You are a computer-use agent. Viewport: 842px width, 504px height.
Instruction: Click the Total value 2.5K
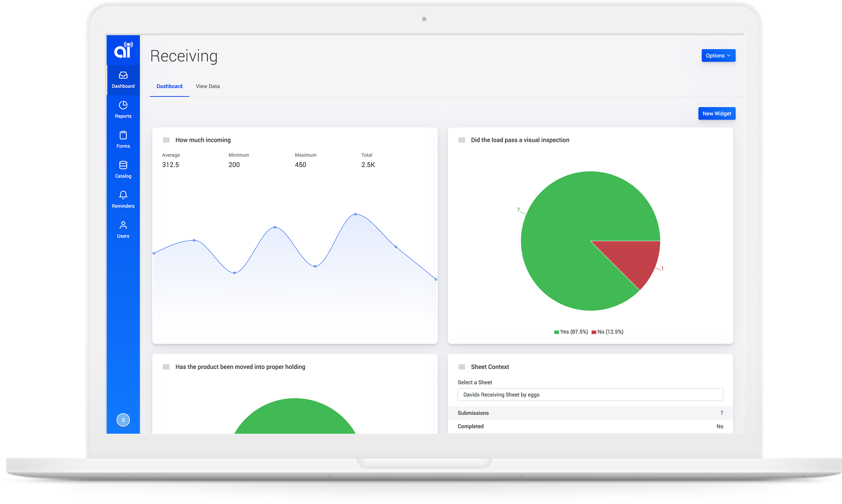[x=368, y=165]
